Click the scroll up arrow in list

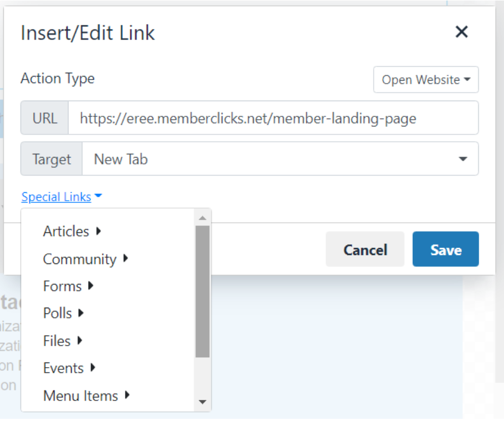202,217
